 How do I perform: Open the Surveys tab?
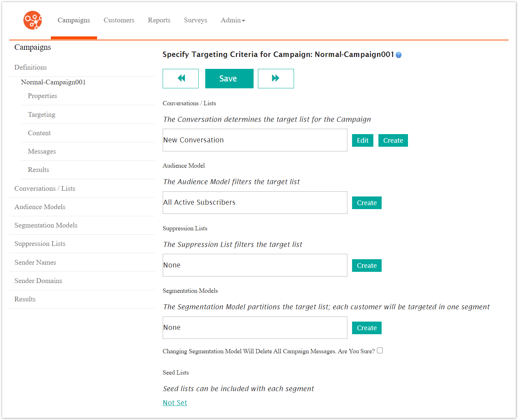click(x=196, y=20)
